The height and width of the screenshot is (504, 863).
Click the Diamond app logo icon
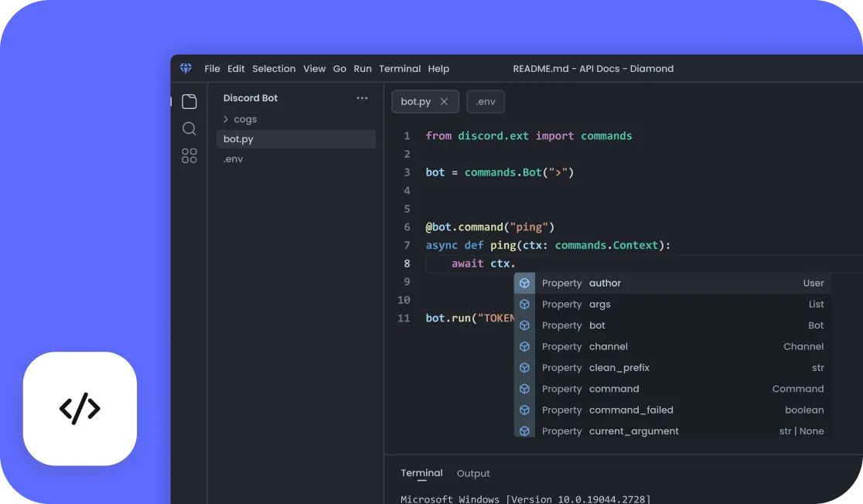(x=186, y=68)
